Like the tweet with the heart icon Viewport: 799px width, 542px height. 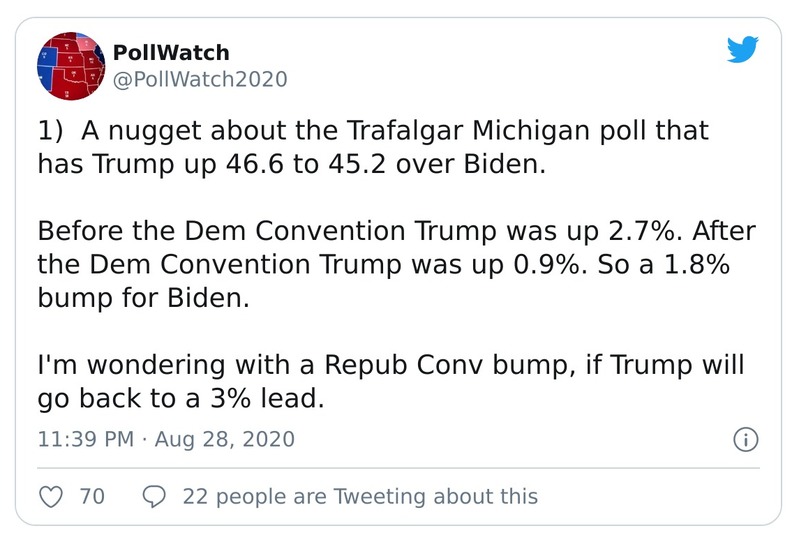pyautogui.click(x=51, y=496)
